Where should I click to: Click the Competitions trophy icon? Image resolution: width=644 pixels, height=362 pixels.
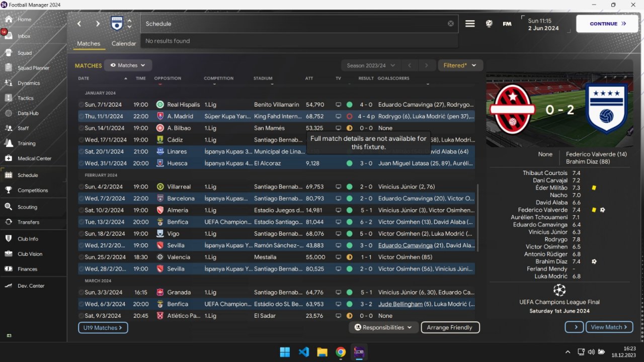point(9,190)
